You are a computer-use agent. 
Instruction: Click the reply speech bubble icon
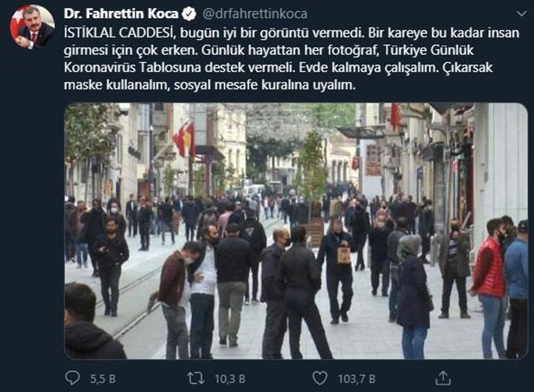pyautogui.click(x=72, y=378)
